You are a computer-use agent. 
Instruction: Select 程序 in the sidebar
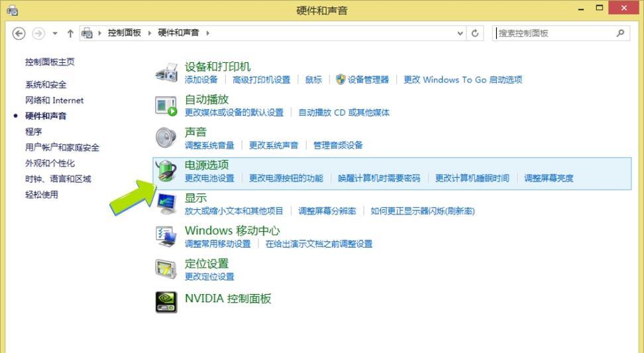click(x=34, y=132)
